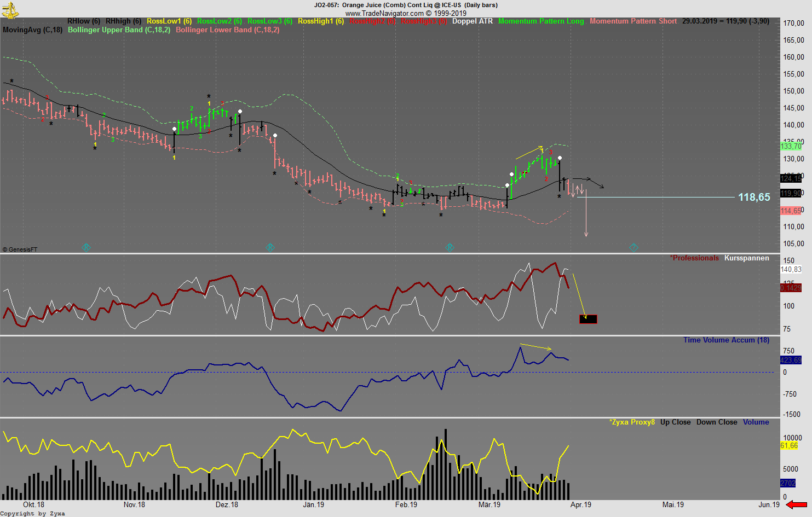
Task: Select the RossHigh1 (6) indicator label
Action: pos(321,21)
